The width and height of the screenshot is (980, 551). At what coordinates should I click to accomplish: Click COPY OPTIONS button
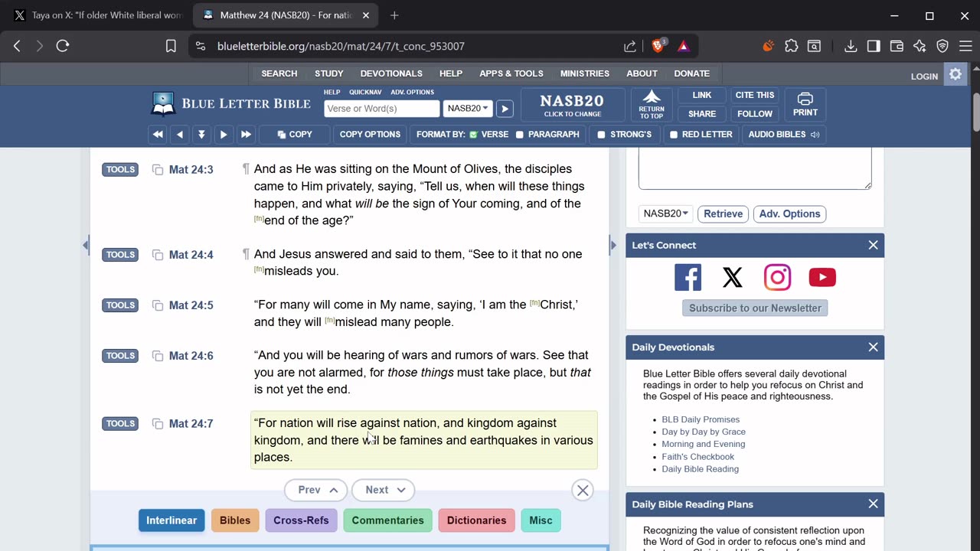[x=370, y=134]
